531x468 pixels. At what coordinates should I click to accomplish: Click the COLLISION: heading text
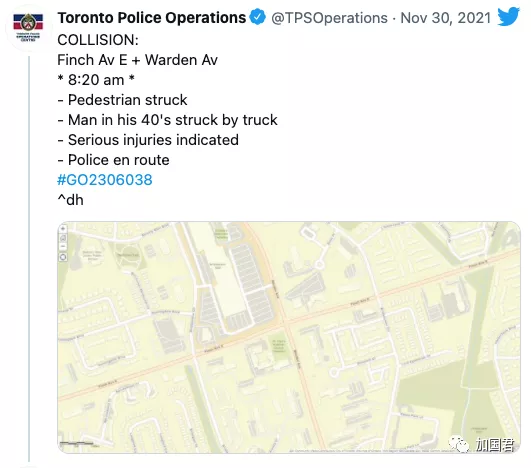click(98, 40)
